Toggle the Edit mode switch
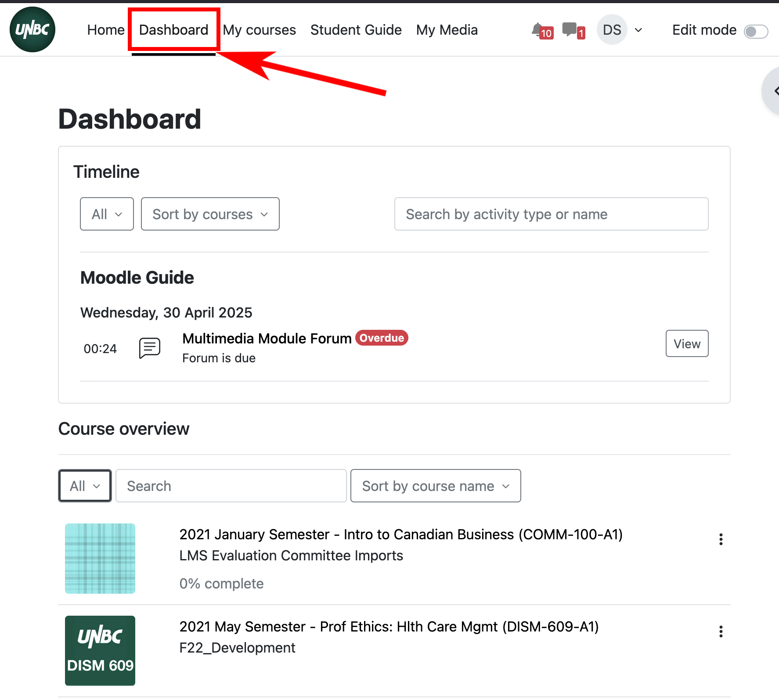This screenshot has height=700, width=779. [x=756, y=31]
